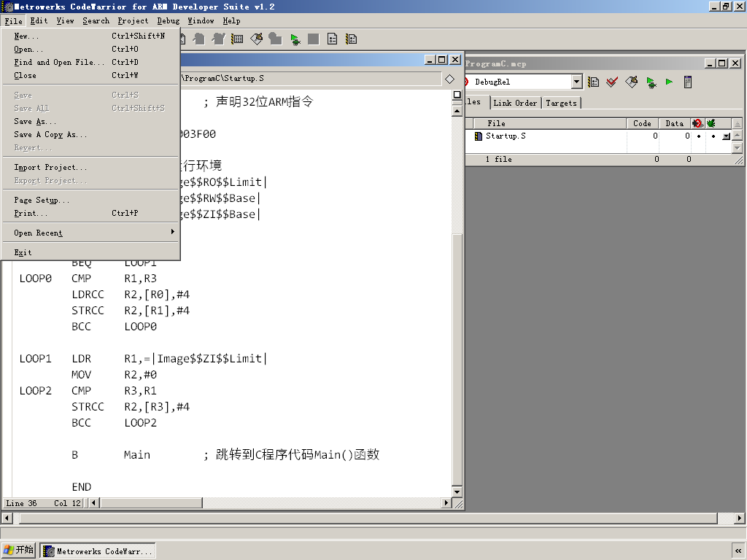The height and width of the screenshot is (560, 747).
Task: Click the split pane box above editor scrollbar
Action: pos(457,95)
